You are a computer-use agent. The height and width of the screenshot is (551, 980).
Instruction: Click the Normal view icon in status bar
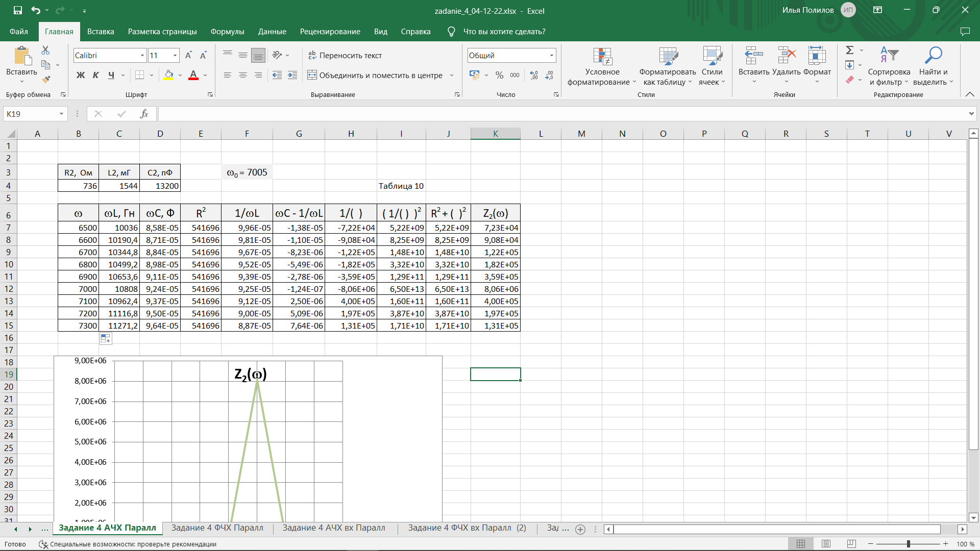pyautogui.click(x=801, y=544)
